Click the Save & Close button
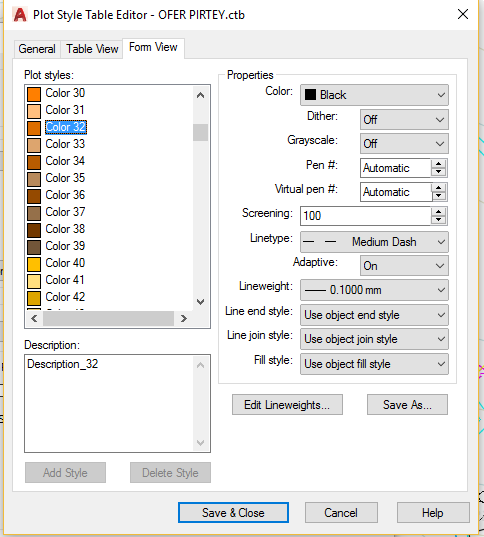Viewport: 484px width, 537px height. (x=233, y=513)
